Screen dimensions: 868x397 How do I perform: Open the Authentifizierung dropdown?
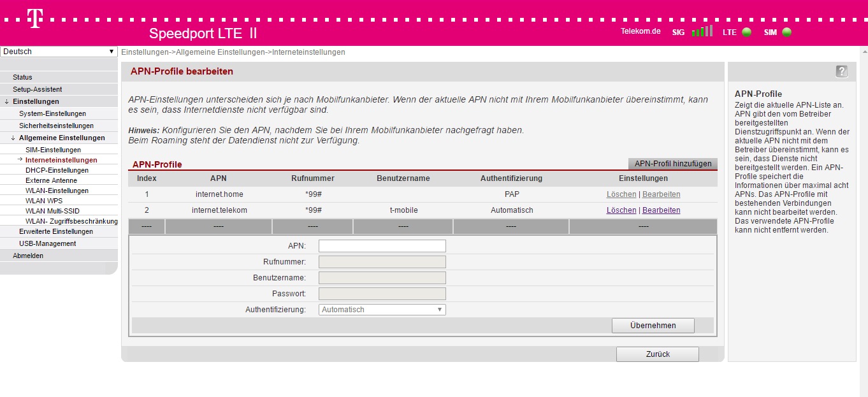pos(382,310)
